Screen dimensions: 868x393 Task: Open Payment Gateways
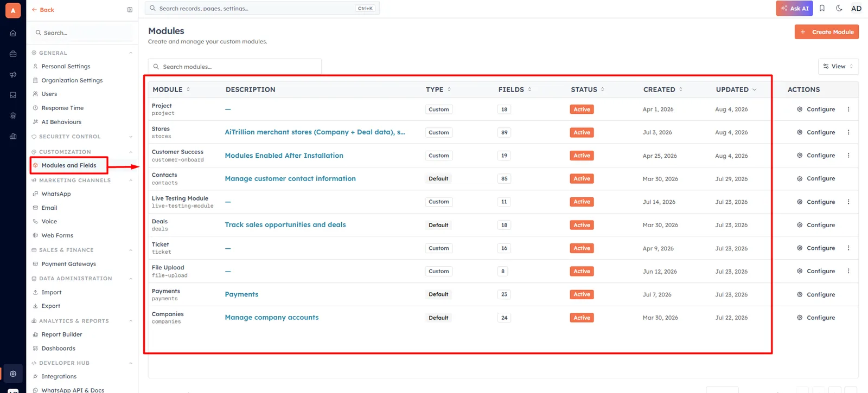tap(68, 264)
